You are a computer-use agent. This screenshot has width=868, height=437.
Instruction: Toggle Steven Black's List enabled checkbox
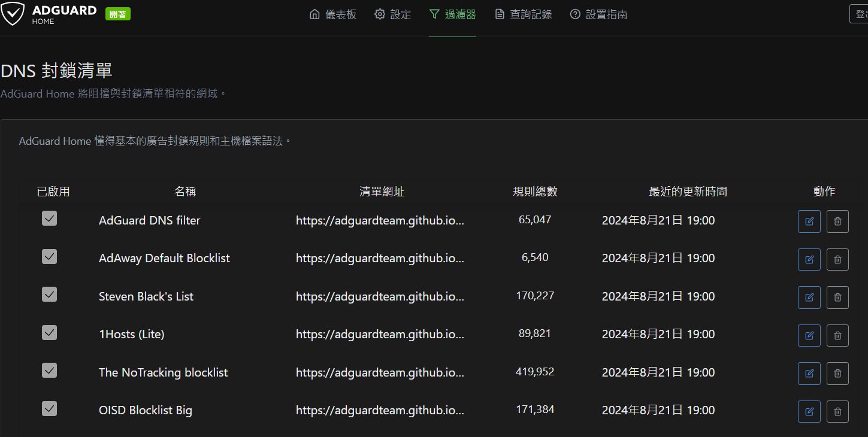pos(49,295)
